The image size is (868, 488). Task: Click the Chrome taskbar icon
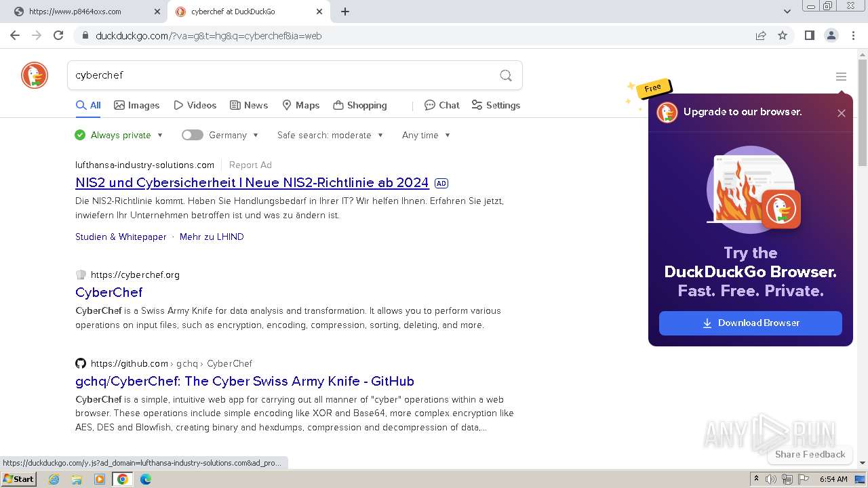tap(123, 479)
